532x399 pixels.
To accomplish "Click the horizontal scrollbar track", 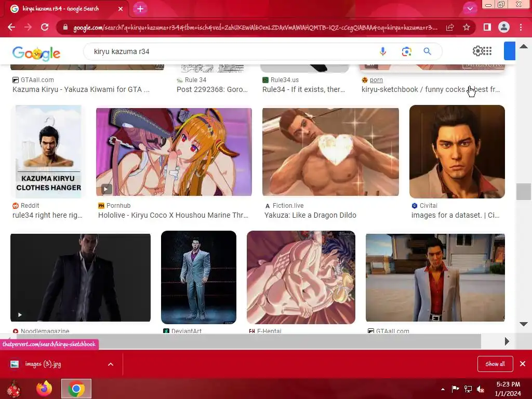I will (x=249, y=341).
